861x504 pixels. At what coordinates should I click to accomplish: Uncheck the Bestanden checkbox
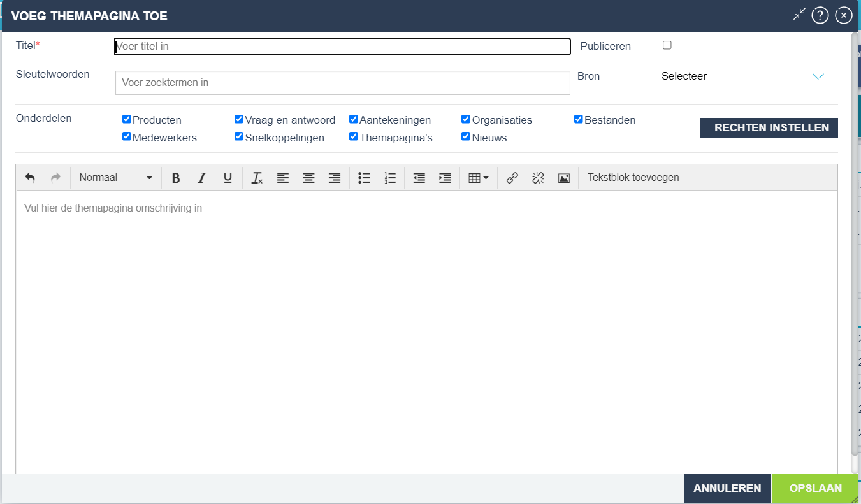tap(578, 119)
